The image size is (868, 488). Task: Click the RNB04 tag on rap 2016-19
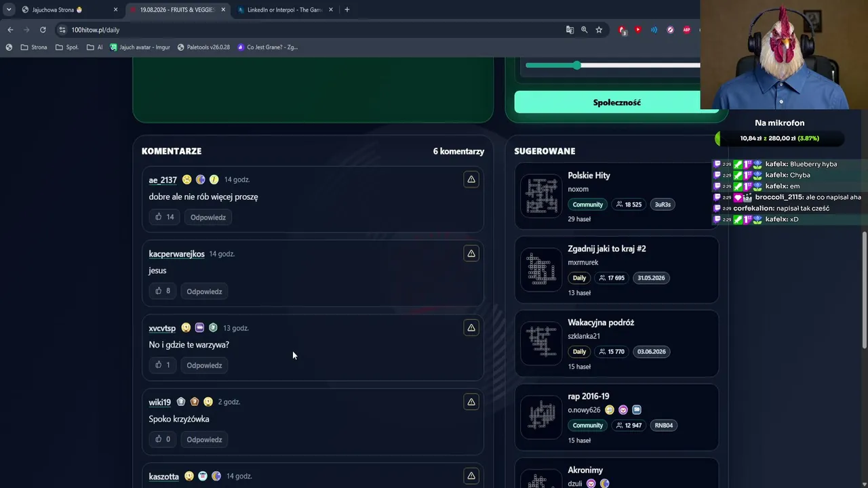pyautogui.click(x=664, y=426)
